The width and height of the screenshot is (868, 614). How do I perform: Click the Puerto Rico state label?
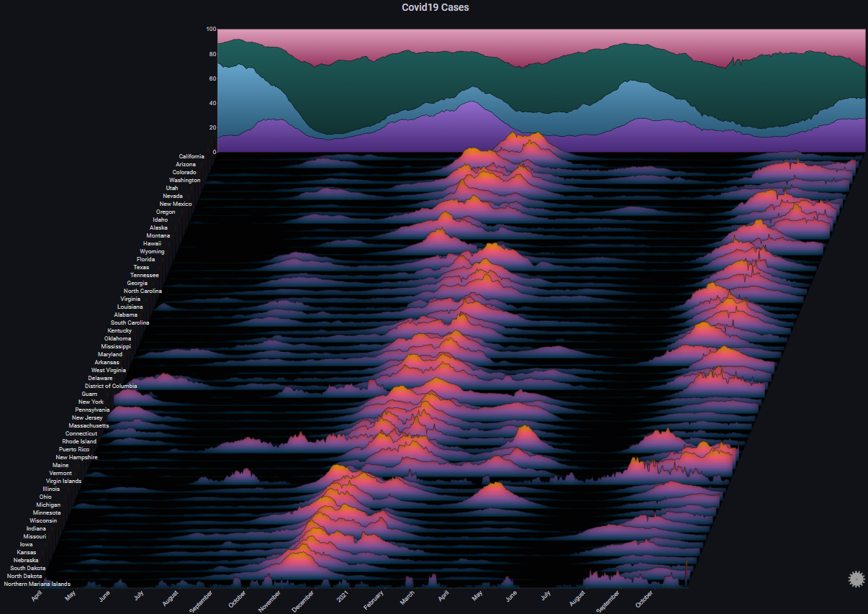coord(74,449)
